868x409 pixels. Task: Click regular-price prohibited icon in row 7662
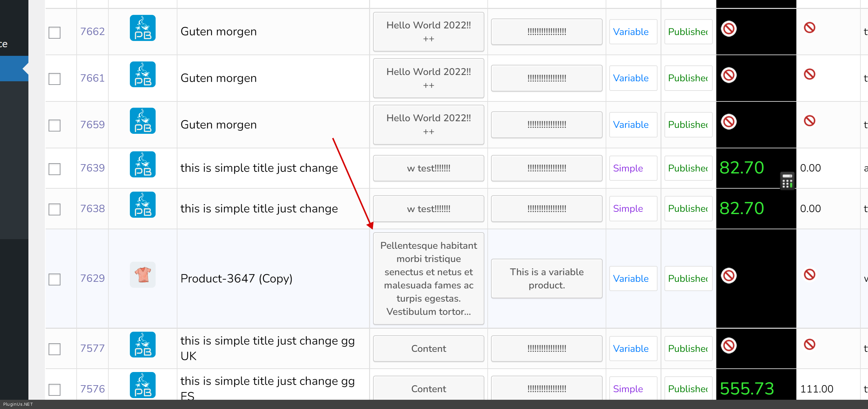click(729, 29)
